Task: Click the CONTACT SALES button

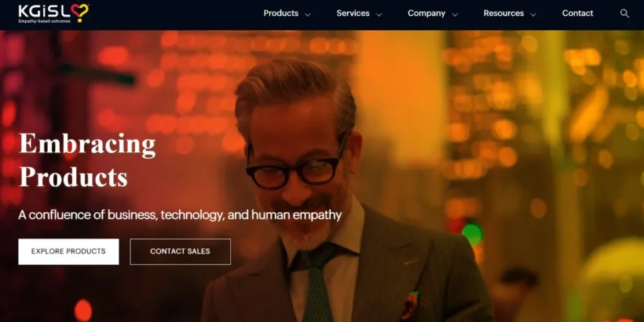Action: point(180,252)
